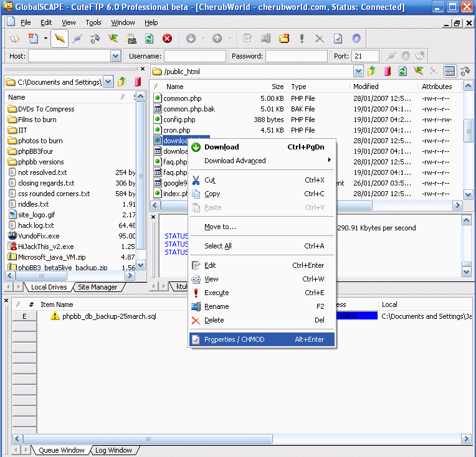This screenshot has height=457, width=476.
Task: Choose Select All in the context menu
Action: coord(262,246)
